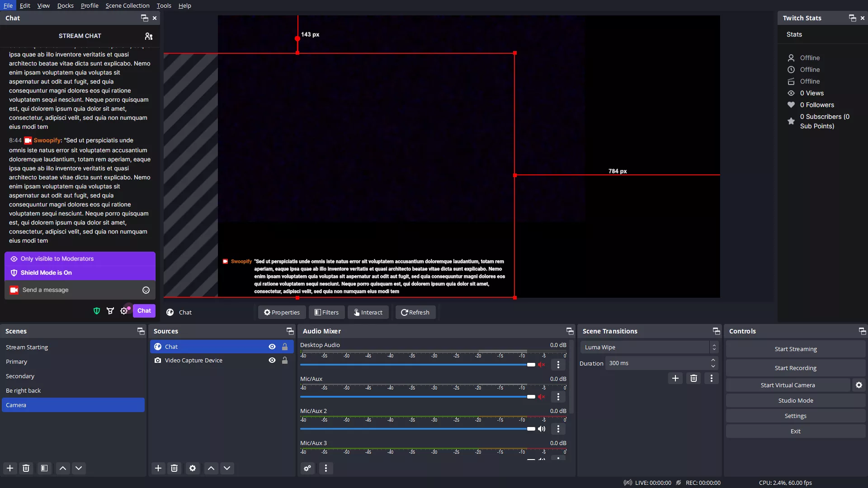Float the Audio Mixer dock panel
Image resolution: width=868 pixels, height=488 pixels.
click(x=570, y=331)
